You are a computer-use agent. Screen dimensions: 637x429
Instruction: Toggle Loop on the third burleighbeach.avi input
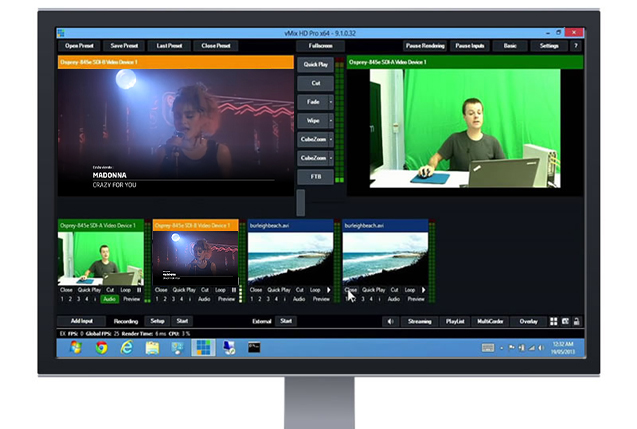313,290
